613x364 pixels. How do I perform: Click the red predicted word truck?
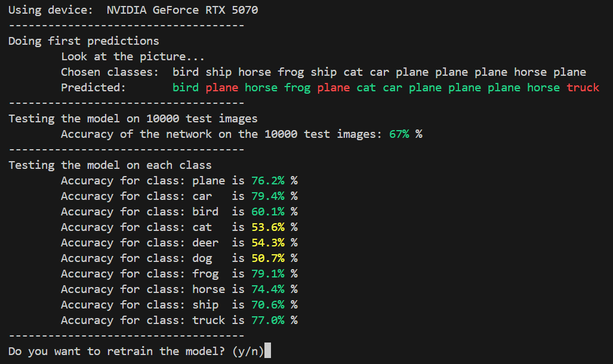(583, 88)
